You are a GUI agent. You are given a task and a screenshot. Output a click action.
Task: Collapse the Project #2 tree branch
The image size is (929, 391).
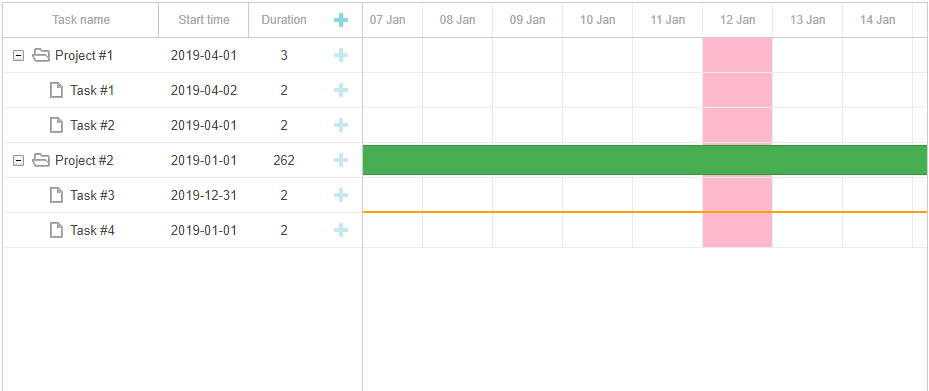click(19, 161)
